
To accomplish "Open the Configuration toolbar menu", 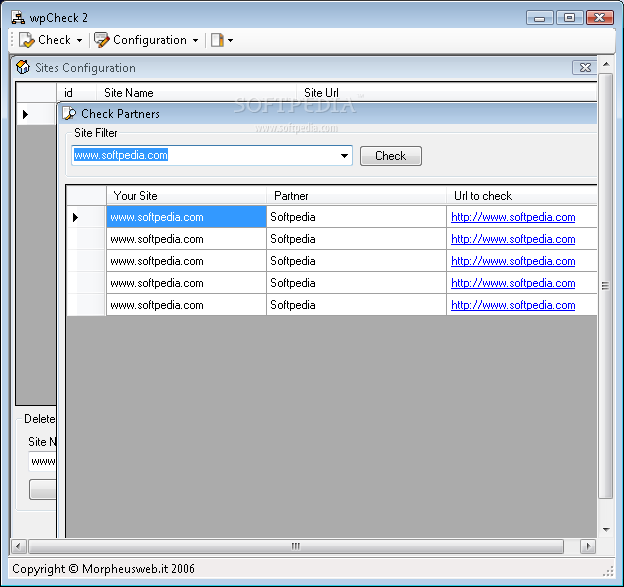I will coord(146,40).
